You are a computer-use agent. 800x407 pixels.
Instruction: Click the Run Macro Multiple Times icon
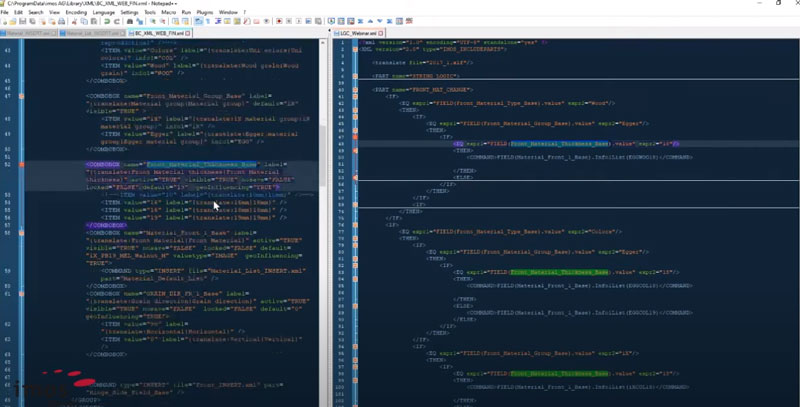(x=308, y=21)
